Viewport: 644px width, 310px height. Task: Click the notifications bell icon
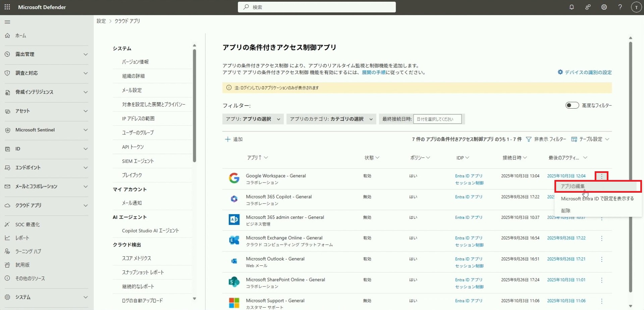tap(572, 7)
